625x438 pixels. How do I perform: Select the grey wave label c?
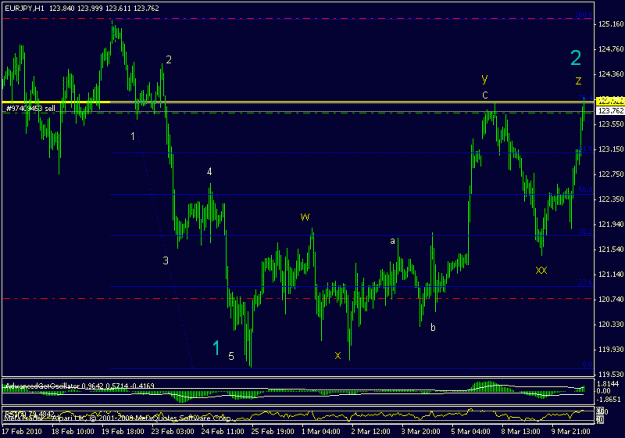pos(485,95)
